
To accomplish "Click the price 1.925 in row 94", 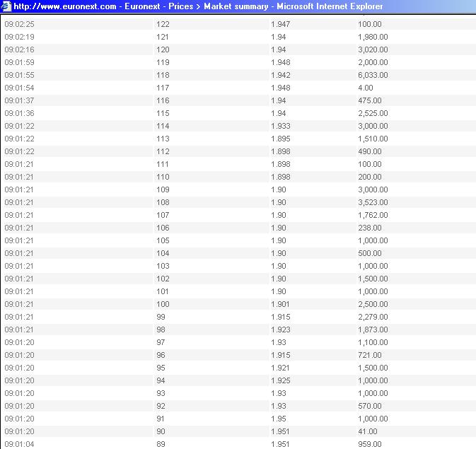I will point(281,381).
